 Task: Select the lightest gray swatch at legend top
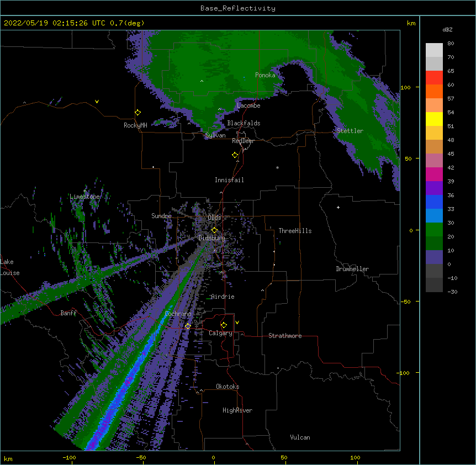tap(434, 50)
